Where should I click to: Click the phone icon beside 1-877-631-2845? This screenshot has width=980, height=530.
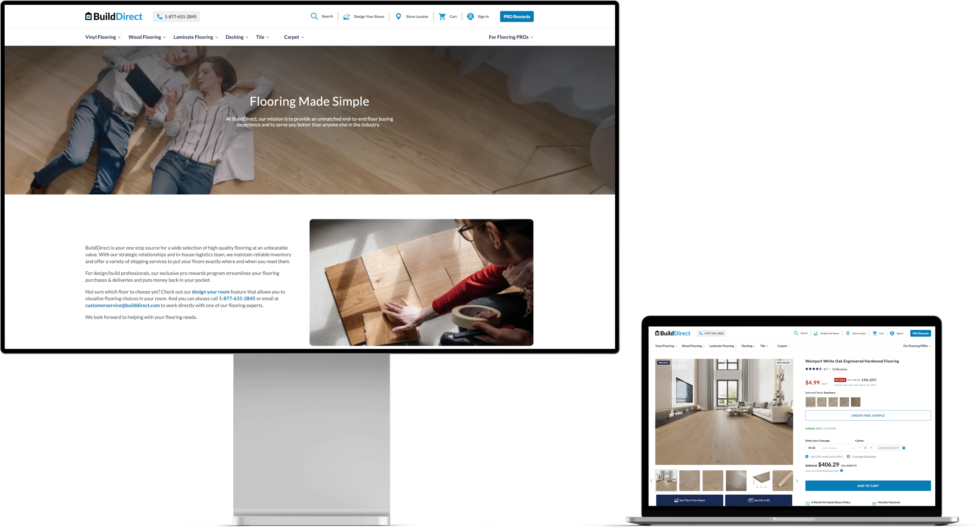[159, 17]
